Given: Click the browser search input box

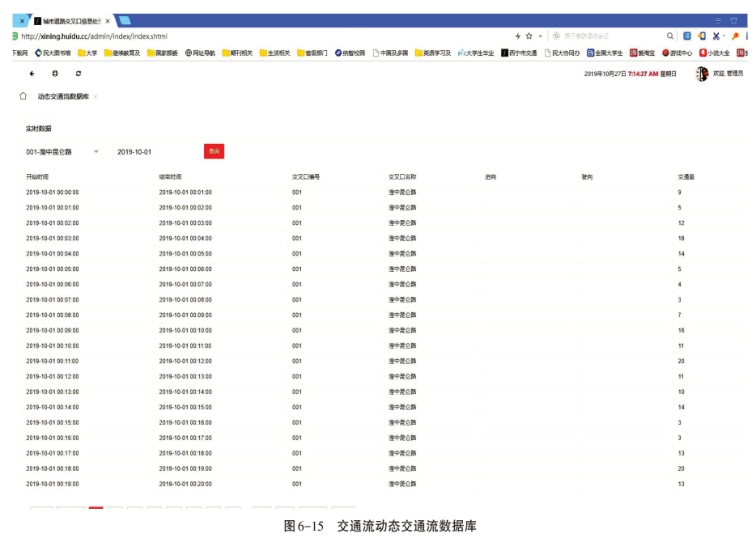Looking at the screenshot, I should [x=608, y=36].
